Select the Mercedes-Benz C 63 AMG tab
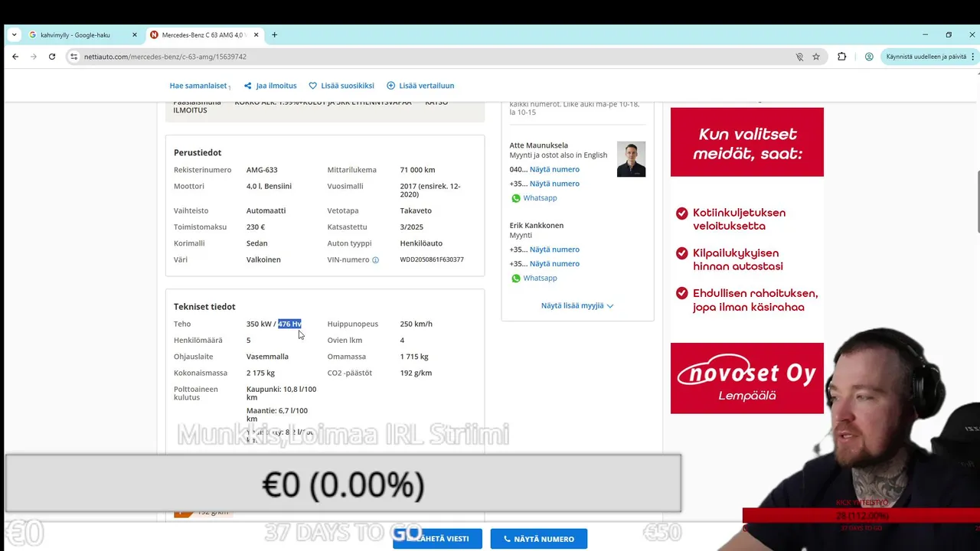Image resolution: width=980 pixels, height=551 pixels. 202,35
